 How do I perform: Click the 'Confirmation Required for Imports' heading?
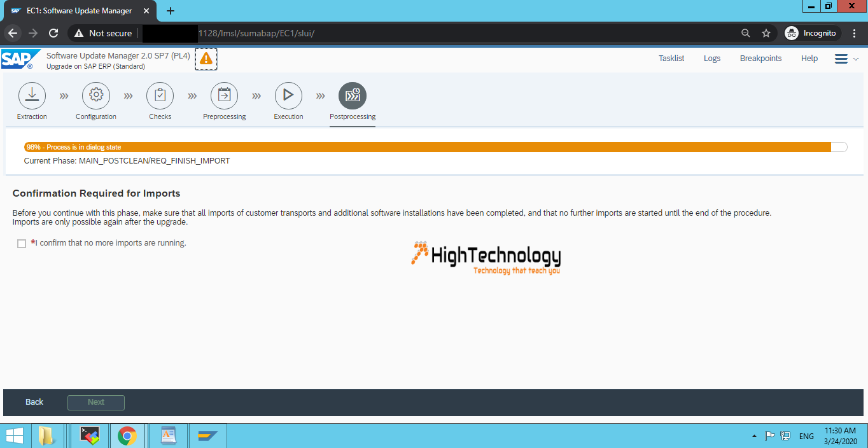pyautogui.click(x=96, y=193)
